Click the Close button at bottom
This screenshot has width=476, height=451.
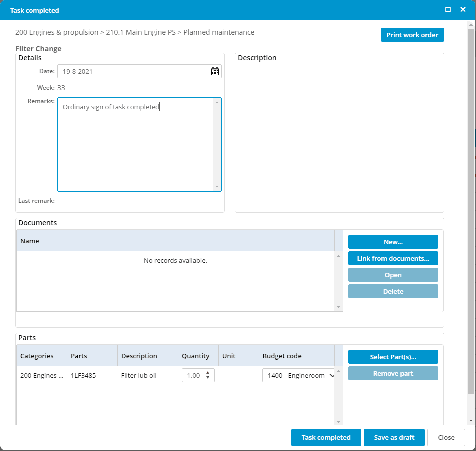pos(446,437)
